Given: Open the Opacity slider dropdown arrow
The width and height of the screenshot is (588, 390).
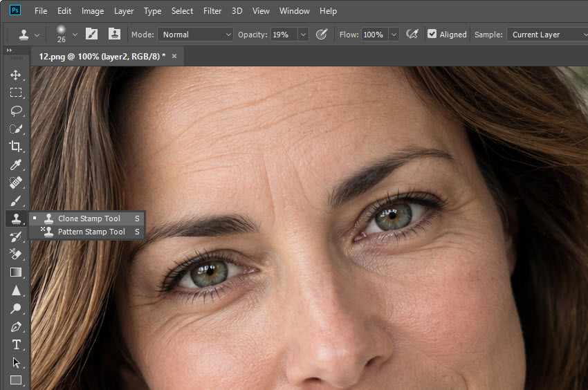Looking at the screenshot, I should [303, 35].
